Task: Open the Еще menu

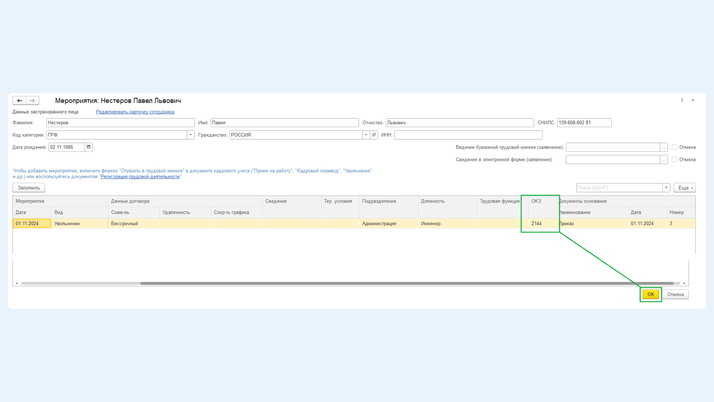Action: pos(684,188)
